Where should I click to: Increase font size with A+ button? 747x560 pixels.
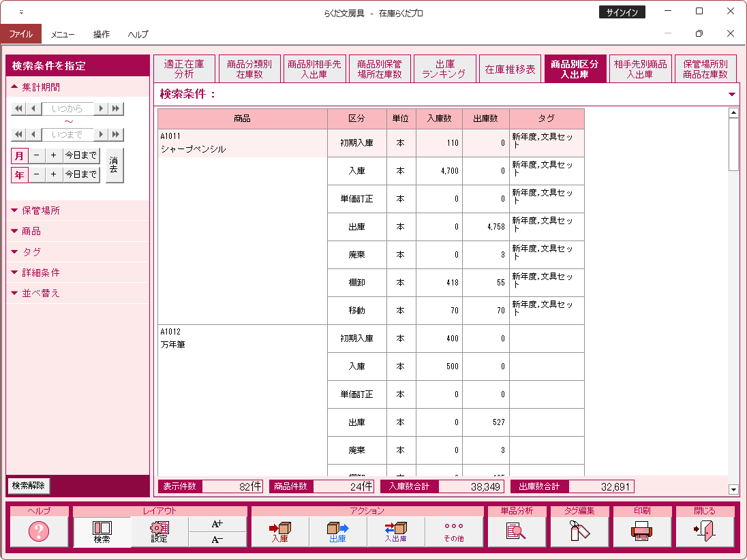[217, 525]
